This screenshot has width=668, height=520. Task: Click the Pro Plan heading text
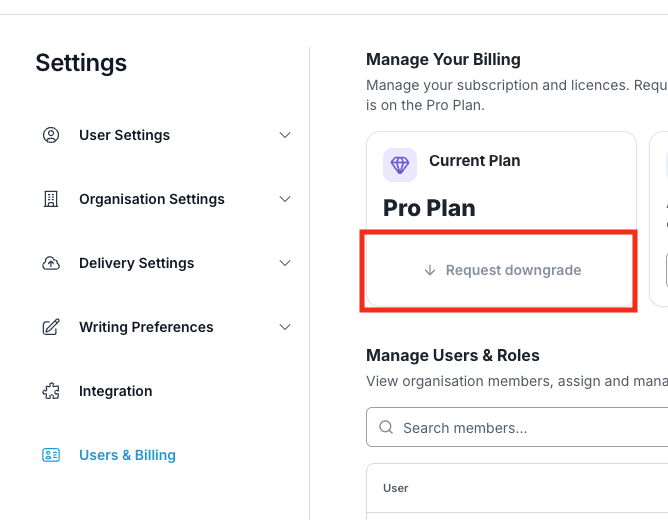(x=429, y=208)
